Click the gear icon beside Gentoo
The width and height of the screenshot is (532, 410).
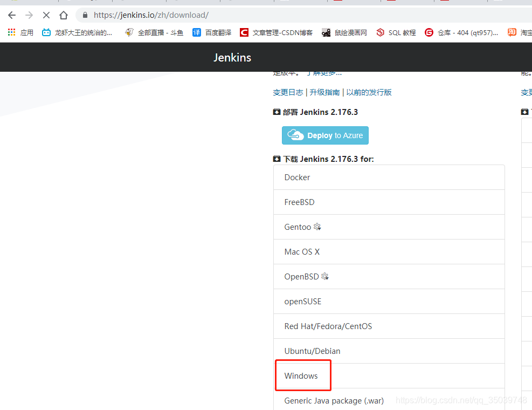[317, 227]
